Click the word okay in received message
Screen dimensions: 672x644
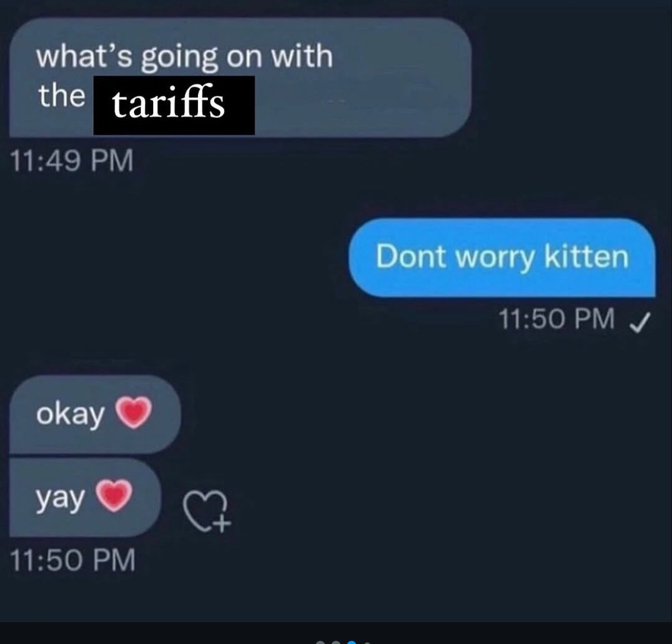[x=70, y=415]
